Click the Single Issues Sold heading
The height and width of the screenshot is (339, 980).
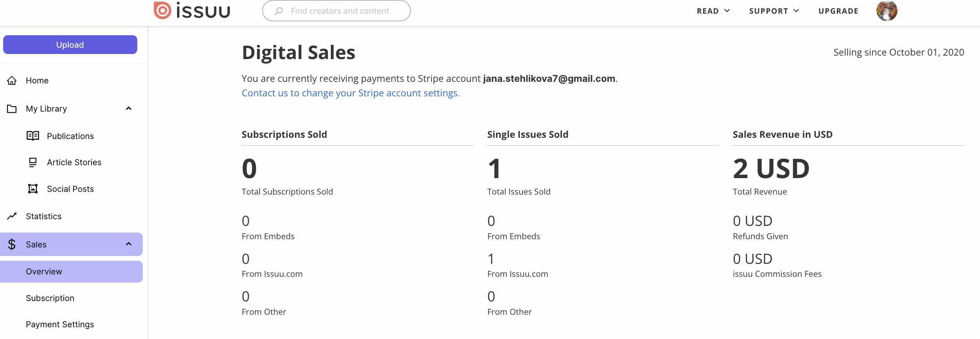(x=528, y=135)
